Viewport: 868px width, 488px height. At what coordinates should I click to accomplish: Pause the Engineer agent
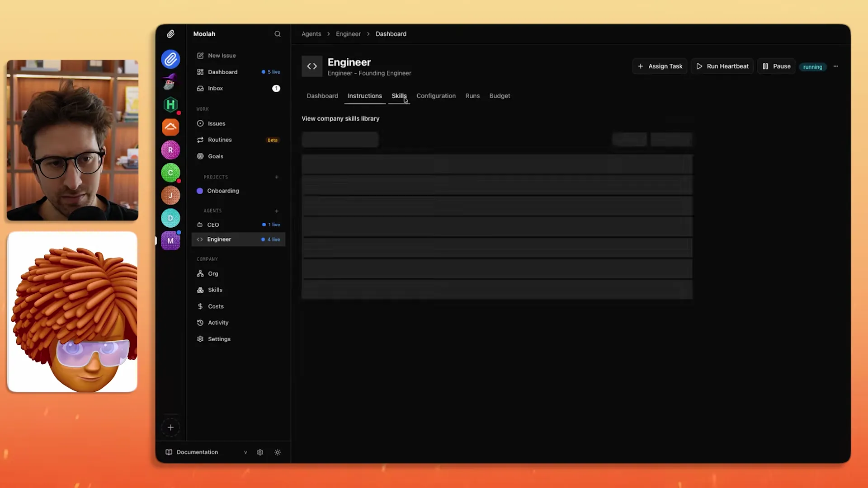click(776, 66)
